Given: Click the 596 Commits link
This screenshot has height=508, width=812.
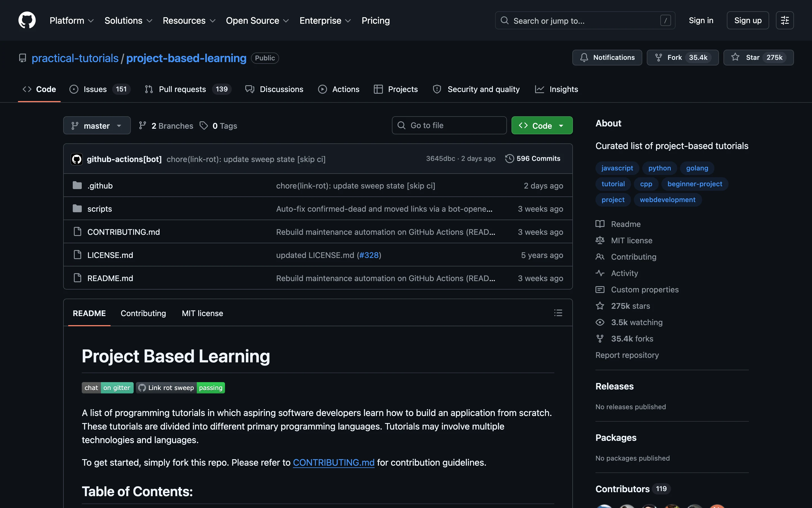Looking at the screenshot, I should pyautogui.click(x=533, y=158).
